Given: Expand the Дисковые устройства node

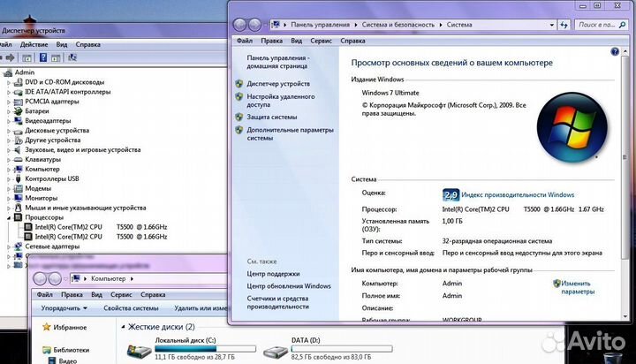Looking at the screenshot, I should pos(9,131).
